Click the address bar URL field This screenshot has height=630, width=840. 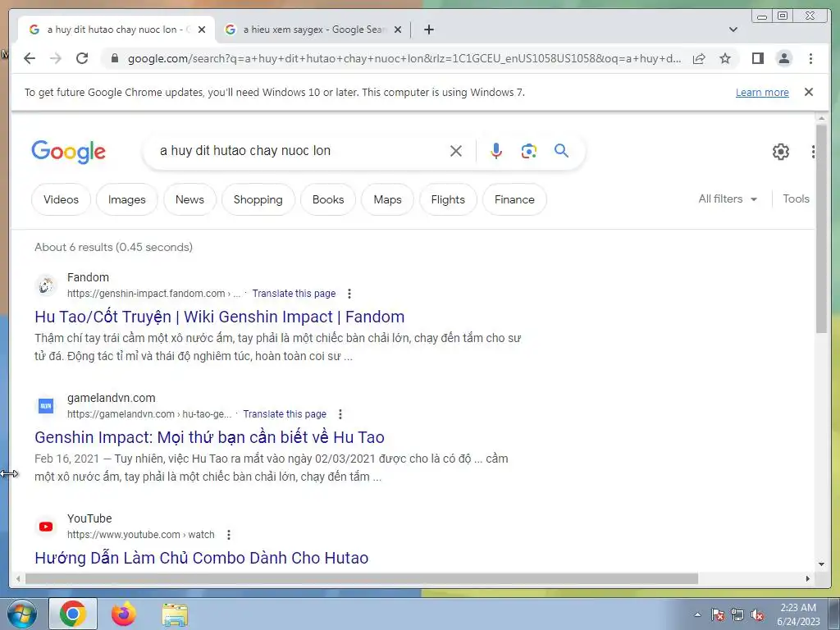pyautogui.click(x=404, y=58)
